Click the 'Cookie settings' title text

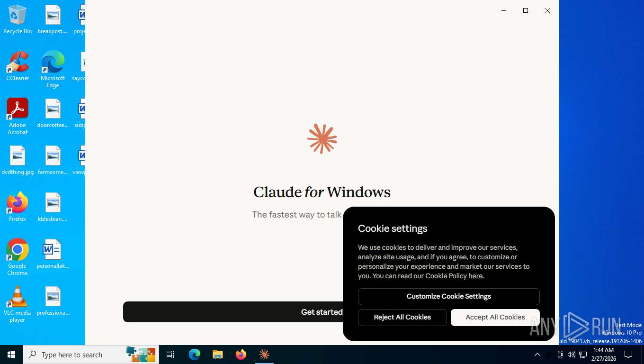[393, 228]
